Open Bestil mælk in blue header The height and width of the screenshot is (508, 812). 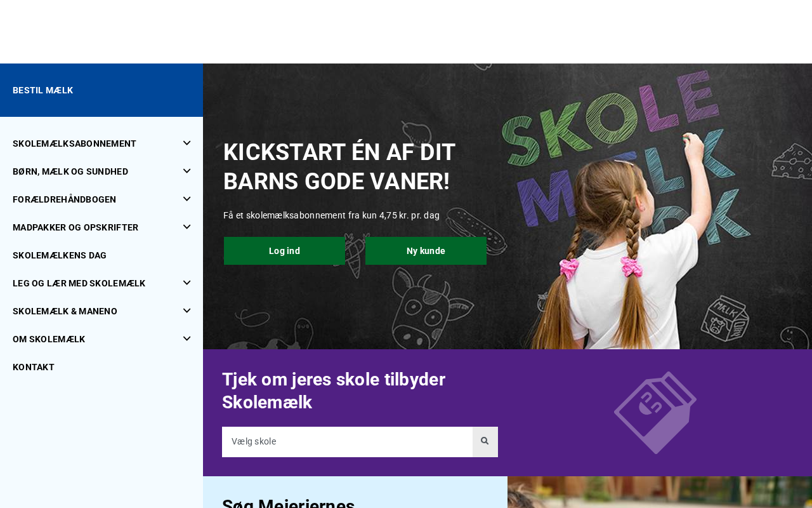point(43,90)
